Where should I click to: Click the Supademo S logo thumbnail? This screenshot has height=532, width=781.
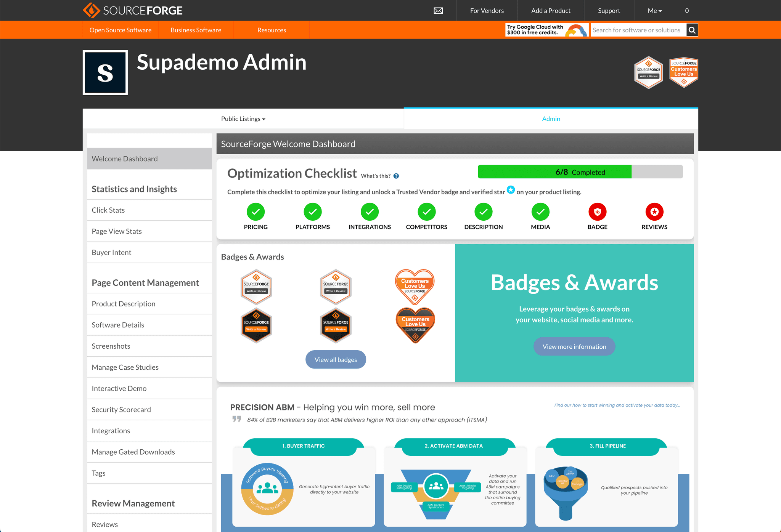click(x=105, y=72)
